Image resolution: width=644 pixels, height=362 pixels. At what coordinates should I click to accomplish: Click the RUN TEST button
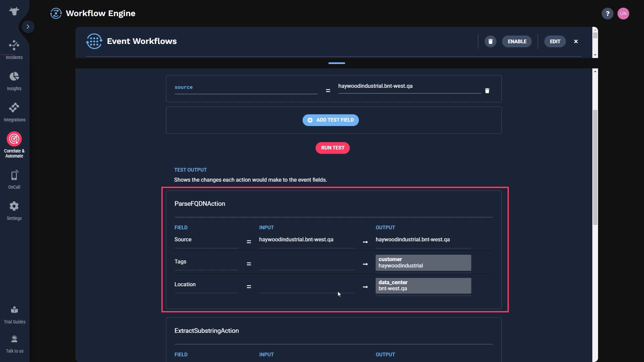[x=332, y=148]
